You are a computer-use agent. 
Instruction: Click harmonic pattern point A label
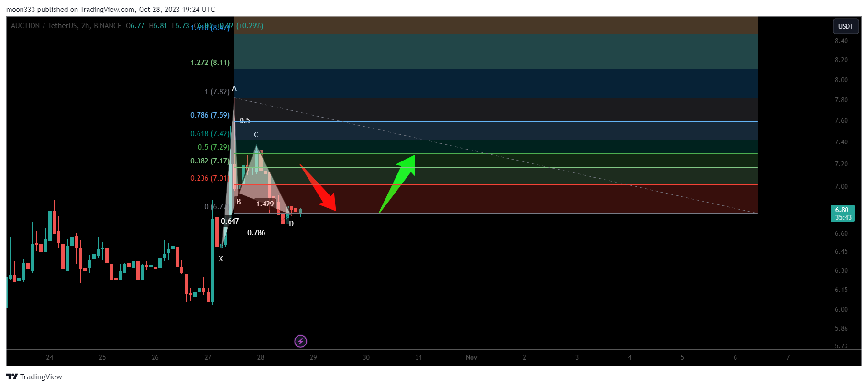[234, 88]
